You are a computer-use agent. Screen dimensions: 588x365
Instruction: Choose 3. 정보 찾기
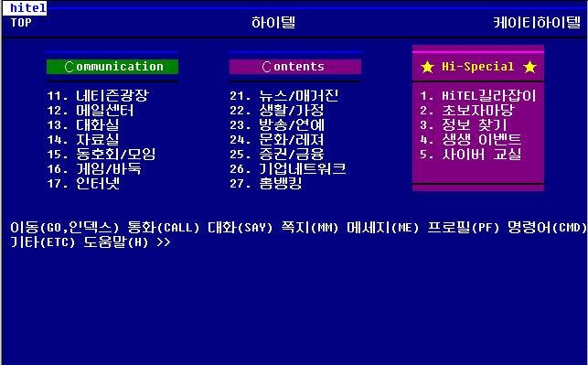click(x=464, y=125)
